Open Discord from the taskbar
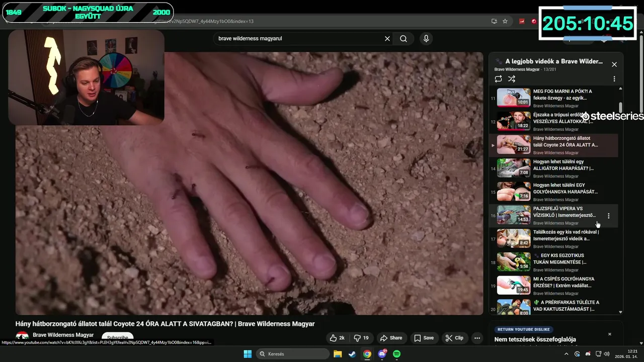Viewport: 644px width, 362px height. (382, 354)
